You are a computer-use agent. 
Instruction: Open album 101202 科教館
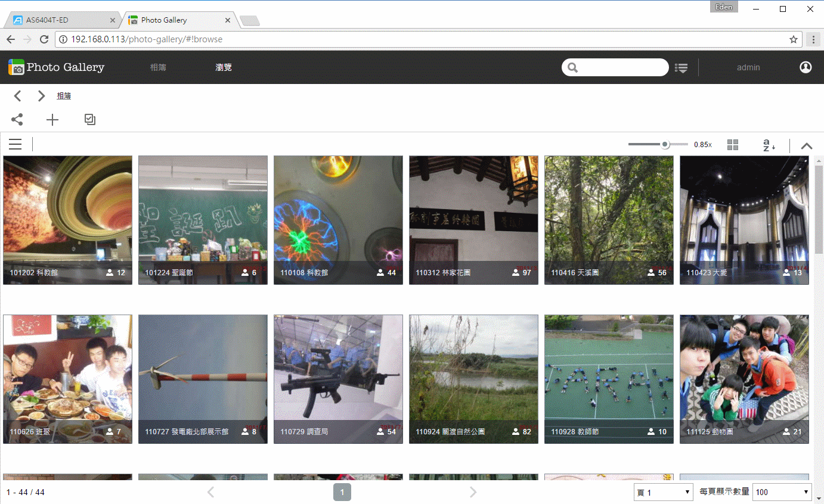point(67,220)
